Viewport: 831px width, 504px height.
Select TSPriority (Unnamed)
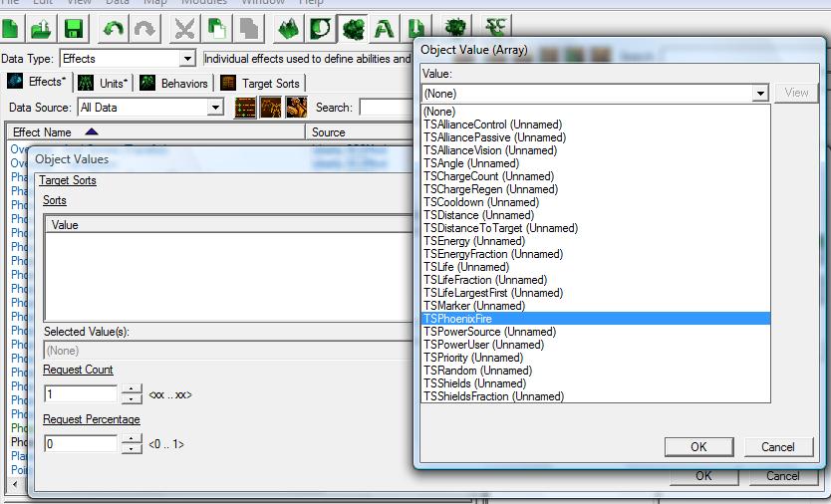coord(596,358)
